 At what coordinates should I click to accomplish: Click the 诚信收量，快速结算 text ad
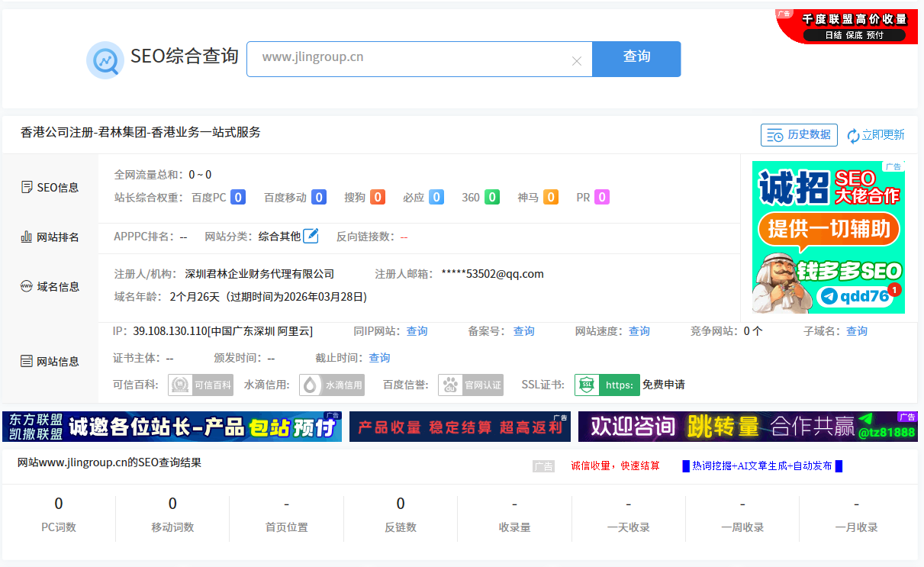click(616, 466)
